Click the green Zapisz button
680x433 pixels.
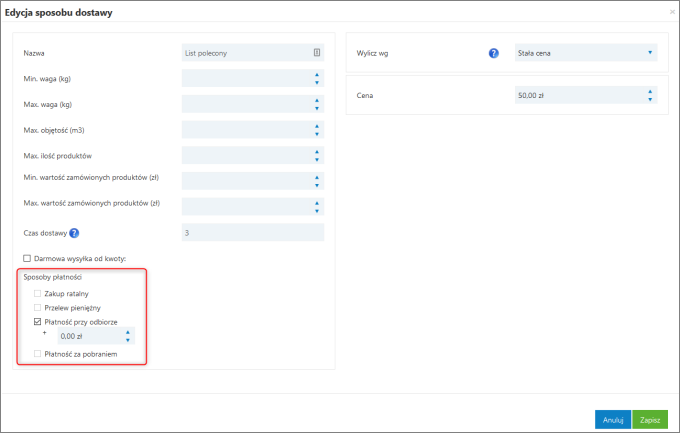click(x=650, y=420)
